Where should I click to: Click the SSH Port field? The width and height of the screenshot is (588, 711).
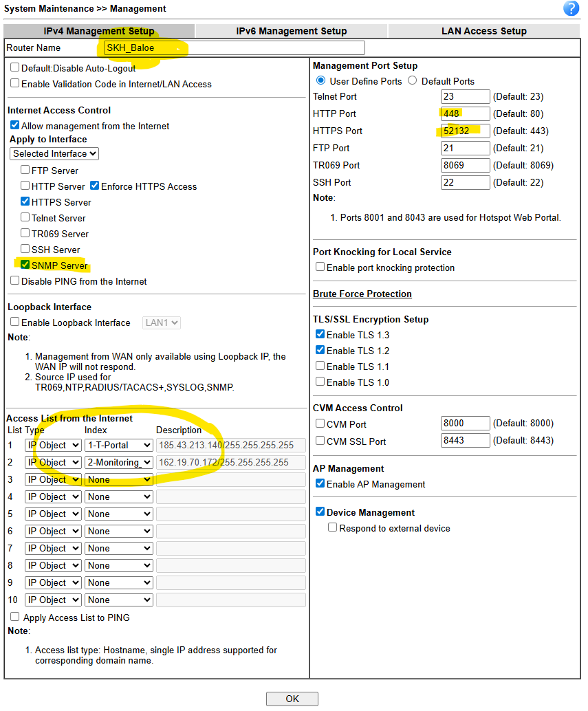point(465,183)
